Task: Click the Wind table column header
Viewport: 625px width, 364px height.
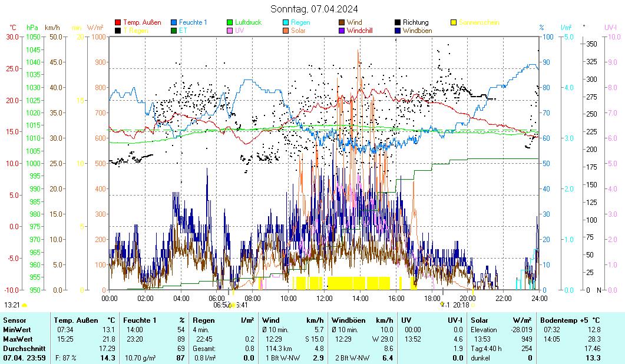Action: point(270,320)
